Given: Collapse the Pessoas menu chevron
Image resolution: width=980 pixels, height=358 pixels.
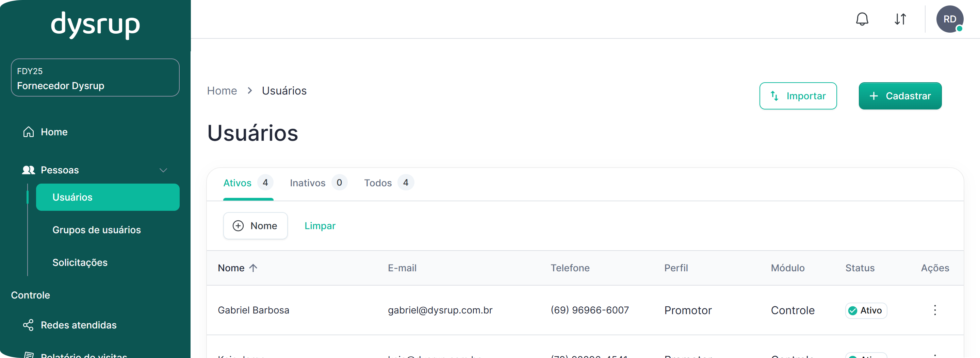Looking at the screenshot, I should coord(163,170).
